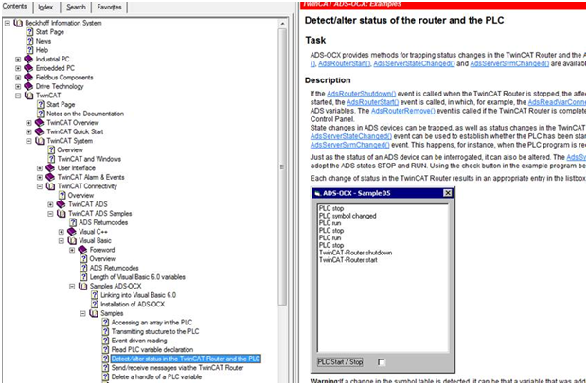Click the Installation of ADS-OCX page icon
The height and width of the screenshot is (385, 588).
point(95,305)
